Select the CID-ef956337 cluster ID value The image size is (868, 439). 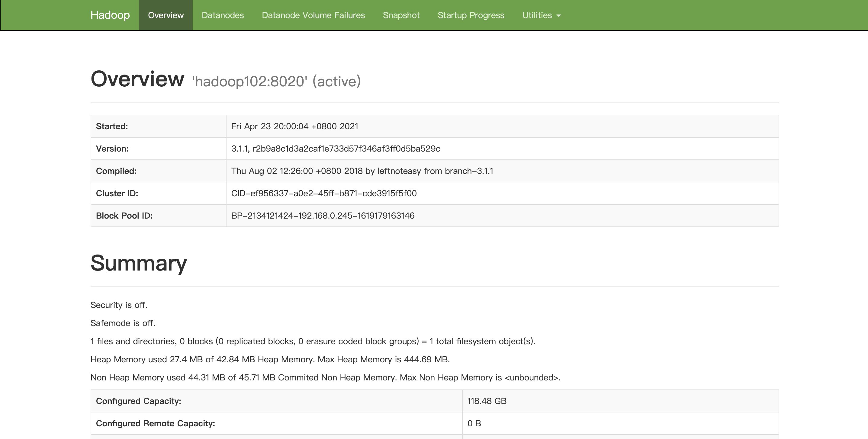324,194
